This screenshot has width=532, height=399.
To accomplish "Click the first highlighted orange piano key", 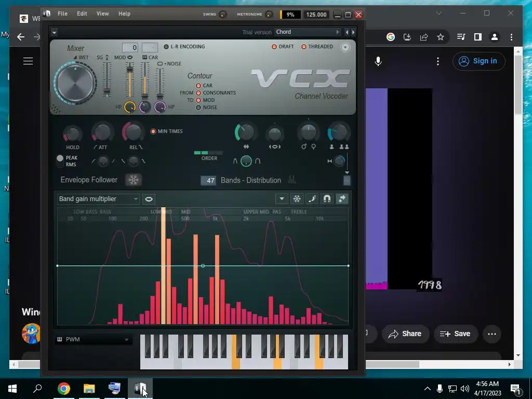I will 236,363.
